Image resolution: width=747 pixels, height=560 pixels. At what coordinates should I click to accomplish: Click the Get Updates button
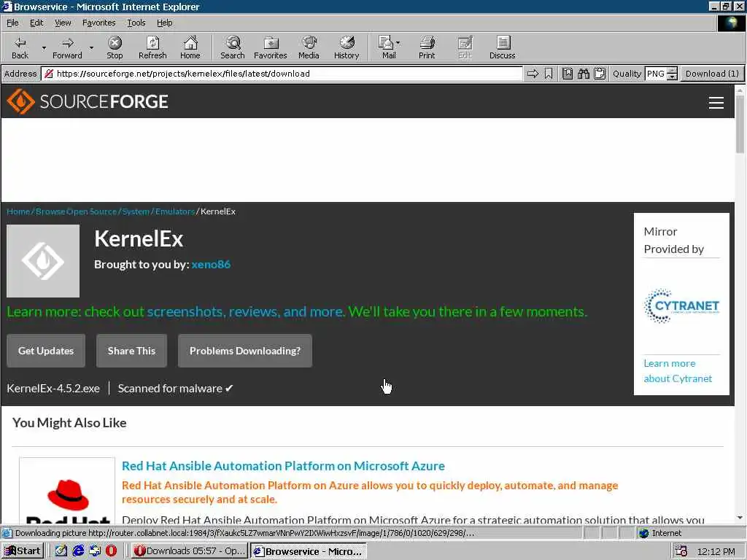(x=46, y=351)
